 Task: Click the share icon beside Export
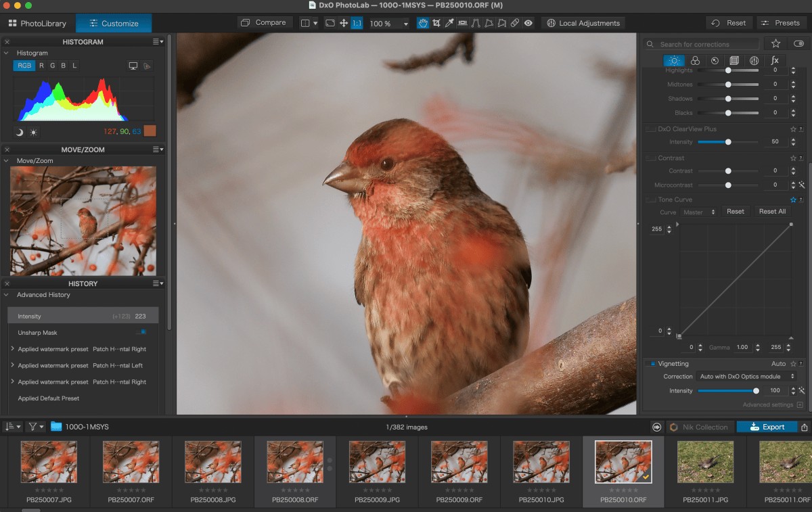tap(804, 427)
